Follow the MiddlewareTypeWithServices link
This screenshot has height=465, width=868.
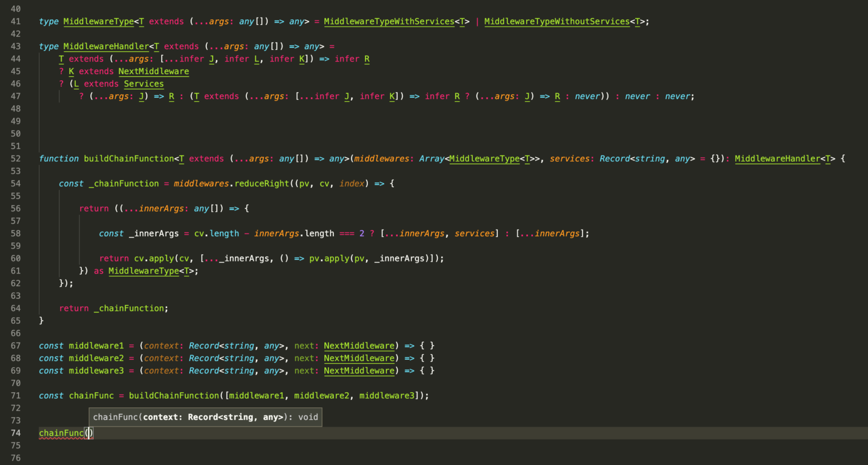pos(389,21)
